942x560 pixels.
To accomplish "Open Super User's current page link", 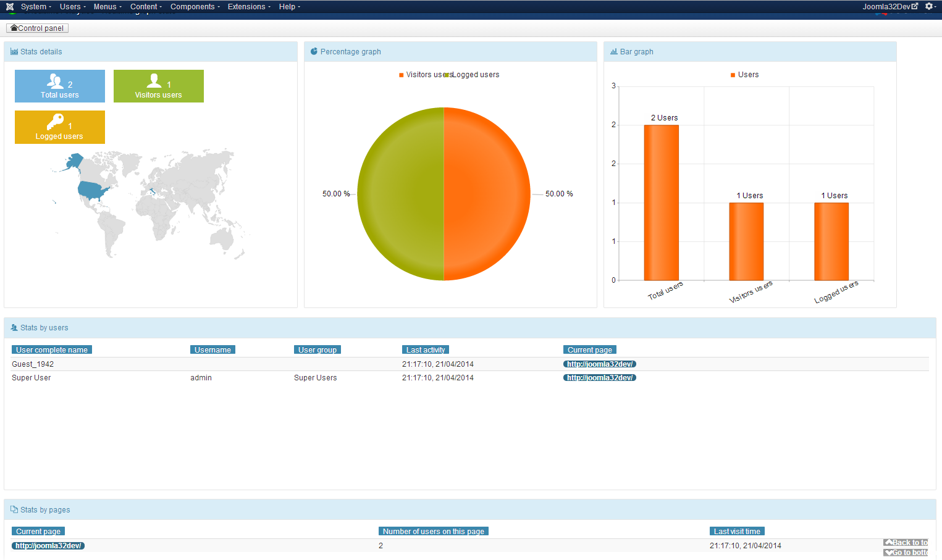I will coord(600,378).
